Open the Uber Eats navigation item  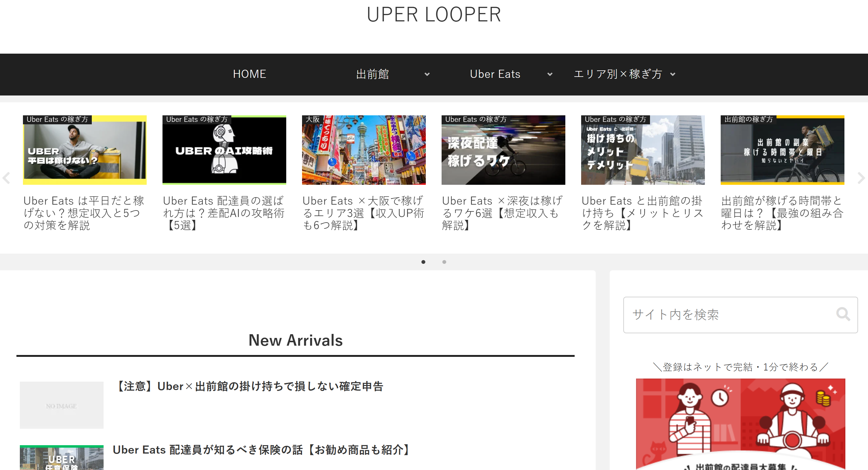click(495, 74)
